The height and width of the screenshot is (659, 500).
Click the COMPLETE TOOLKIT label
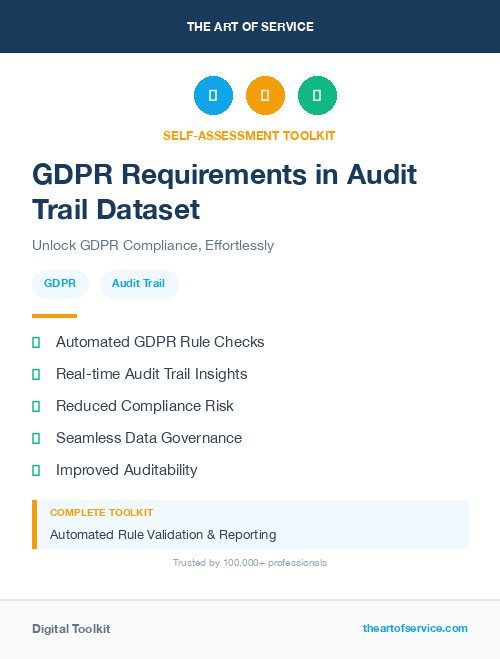[101, 513]
